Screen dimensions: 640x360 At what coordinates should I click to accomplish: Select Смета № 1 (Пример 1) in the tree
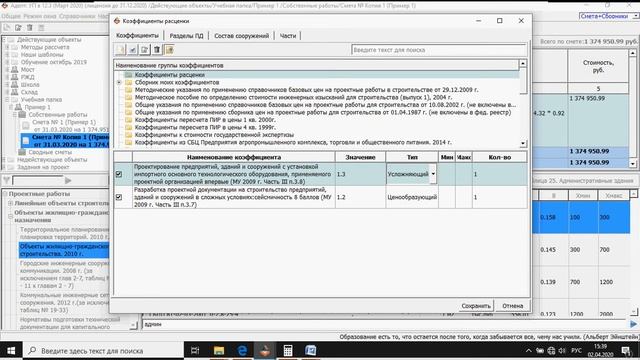click(64, 122)
